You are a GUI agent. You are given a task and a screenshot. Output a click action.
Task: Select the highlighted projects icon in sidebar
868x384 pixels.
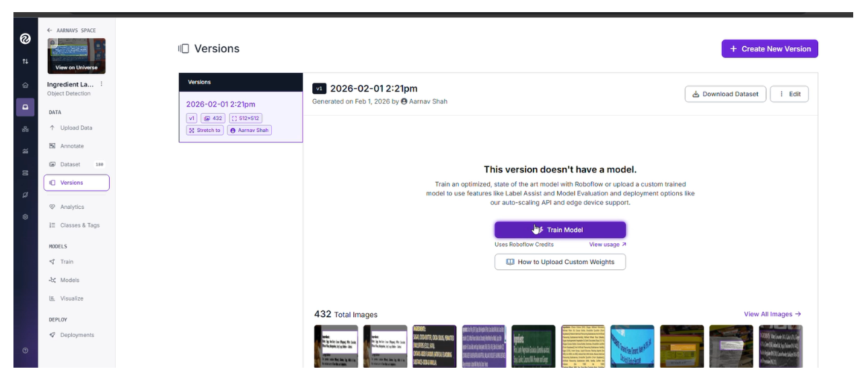[25, 107]
